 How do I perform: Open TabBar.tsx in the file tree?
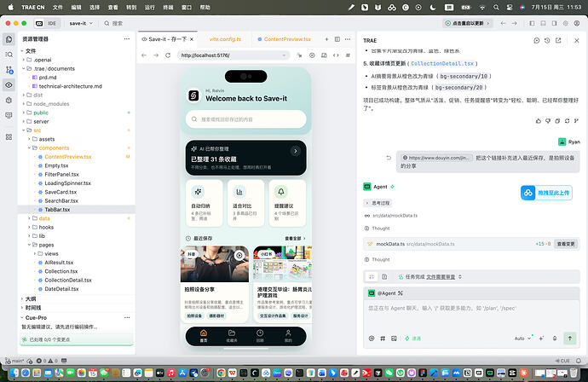click(57, 210)
